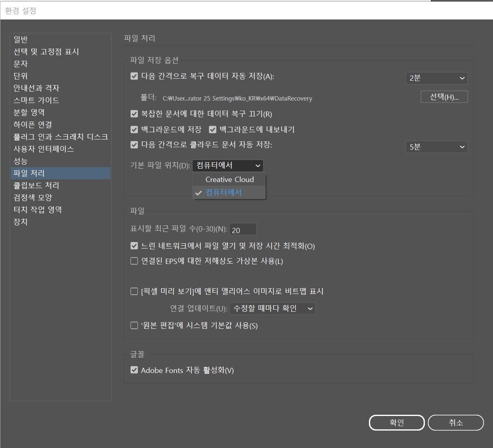This screenshot has width=493, height=448.
Task: Cancel with the 취소 button
Action: click(456, 422)
